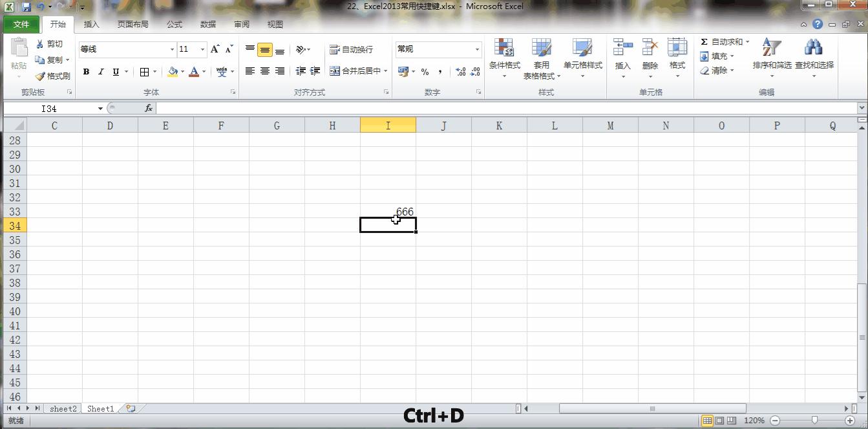Screen dimensions: 868x429
Task: Increase the cell indent
Action: click(x=315, y=71)
